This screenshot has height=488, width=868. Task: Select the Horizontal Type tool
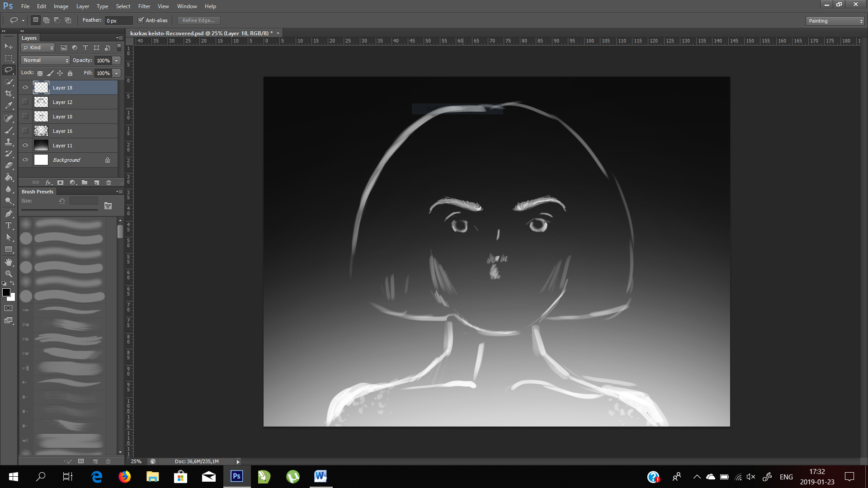tap(9, 225)
